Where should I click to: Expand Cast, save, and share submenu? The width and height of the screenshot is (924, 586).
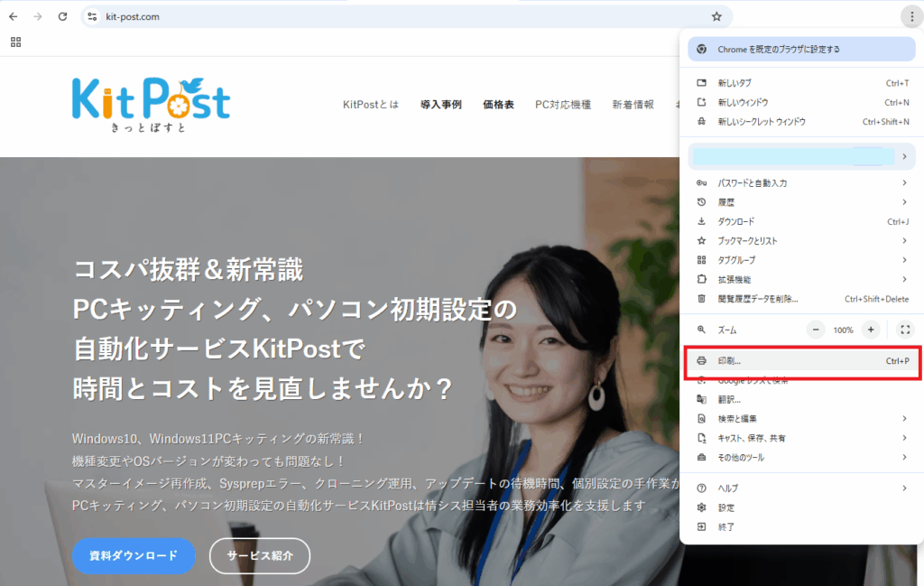801,438
